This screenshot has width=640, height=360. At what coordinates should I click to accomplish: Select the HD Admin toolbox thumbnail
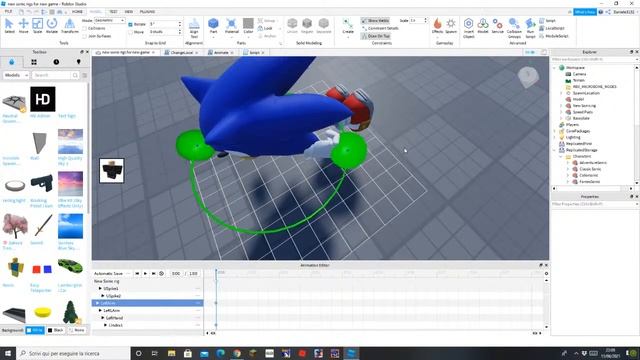point(42,99)
